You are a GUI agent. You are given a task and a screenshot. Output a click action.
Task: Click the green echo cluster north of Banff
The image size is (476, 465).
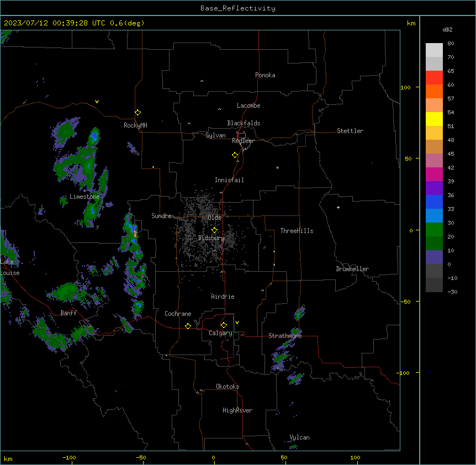[x=65, y=292]
